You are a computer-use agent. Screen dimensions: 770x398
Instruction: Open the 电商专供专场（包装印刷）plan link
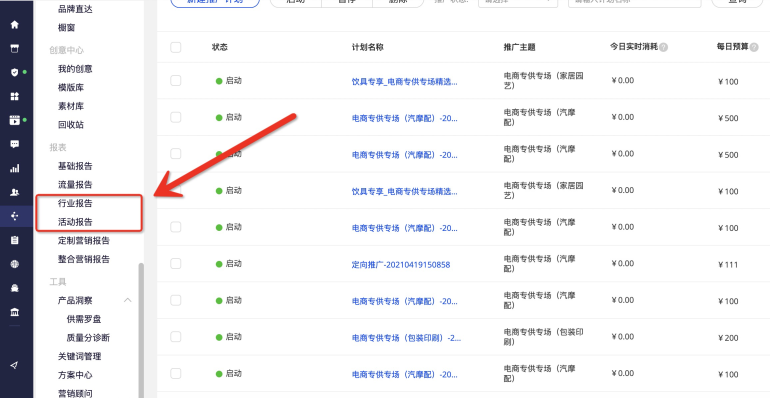pos(406,338)
